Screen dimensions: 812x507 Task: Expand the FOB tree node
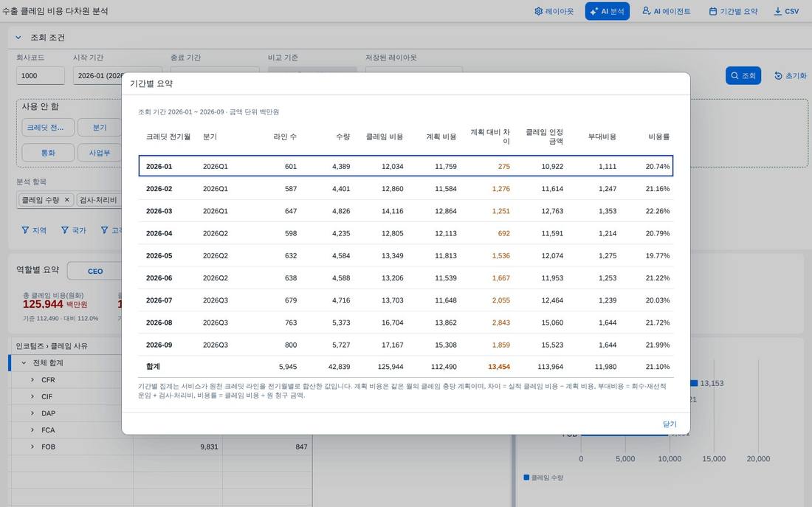[32, 446]
